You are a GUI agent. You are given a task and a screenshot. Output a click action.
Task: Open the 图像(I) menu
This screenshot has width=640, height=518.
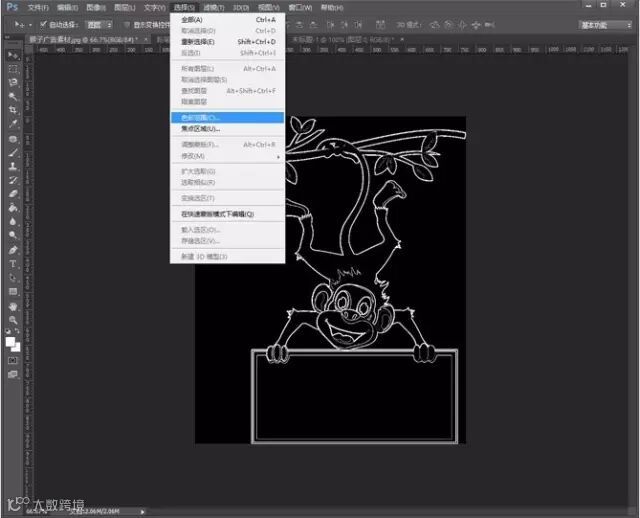96,7
